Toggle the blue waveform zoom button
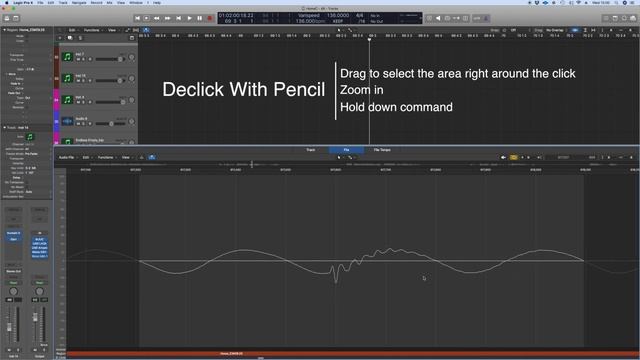The width and height of the screenshot is (640, 360). [575, 30]
